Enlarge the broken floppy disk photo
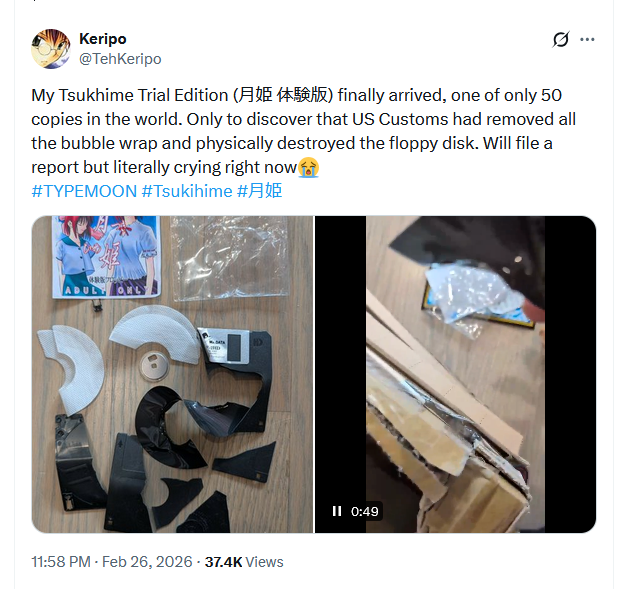Screen dimensions: 618x589 [x=172, y=374]
